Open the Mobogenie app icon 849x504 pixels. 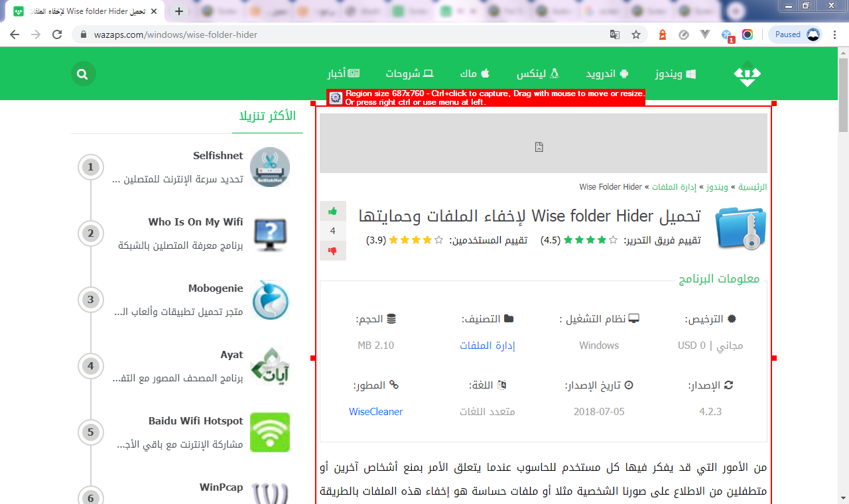pyautogui.click(x=270, y=300)
